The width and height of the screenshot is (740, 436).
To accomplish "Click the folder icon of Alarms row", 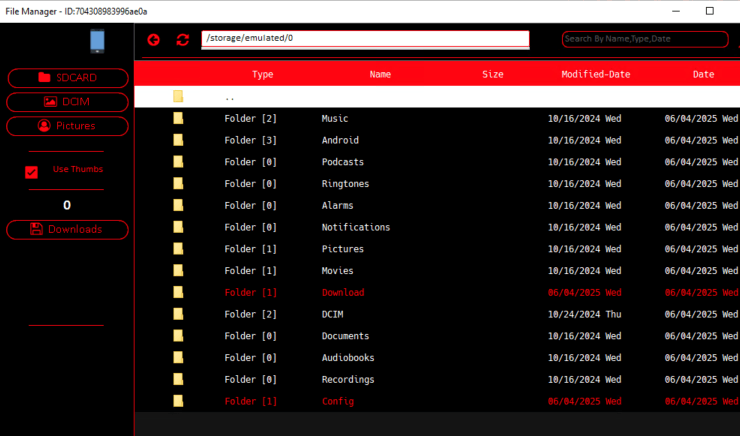I will tap(178, 205).
